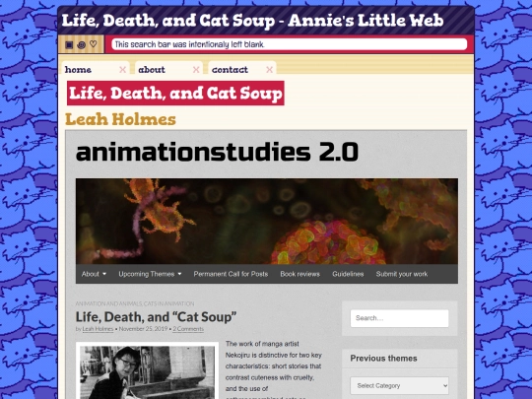The image size is (532, 399).
Task: Click the red Life, Death, and Cat Soup heading
Action: pyautogui.click(x=175, y=93)
